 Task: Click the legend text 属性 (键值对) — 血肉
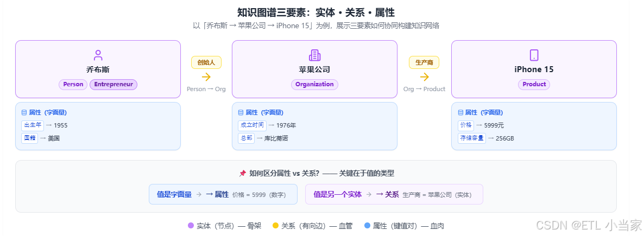[x=409, y=226]
